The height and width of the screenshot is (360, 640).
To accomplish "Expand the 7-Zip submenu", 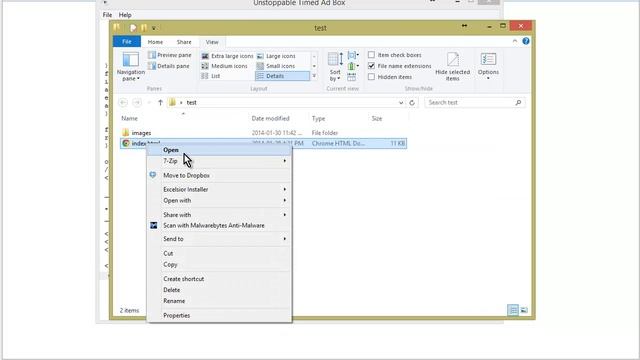I will [220, 161].
